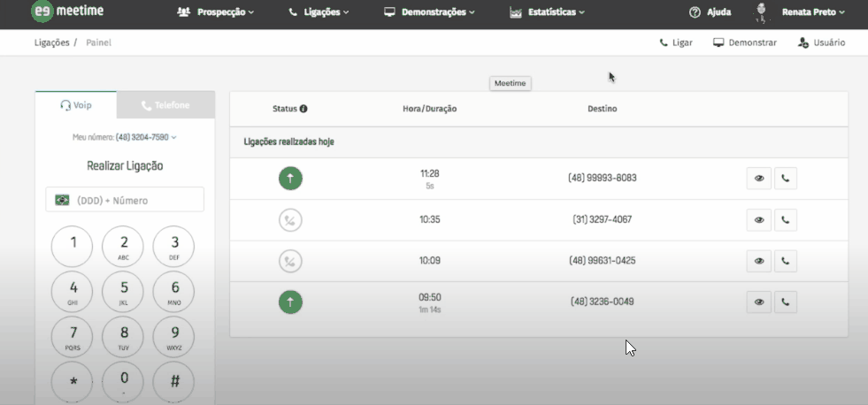Viewport: 868px width, 405px height.
Task: Switch to the Telefone tab
Action: click(x=165, y=105)
